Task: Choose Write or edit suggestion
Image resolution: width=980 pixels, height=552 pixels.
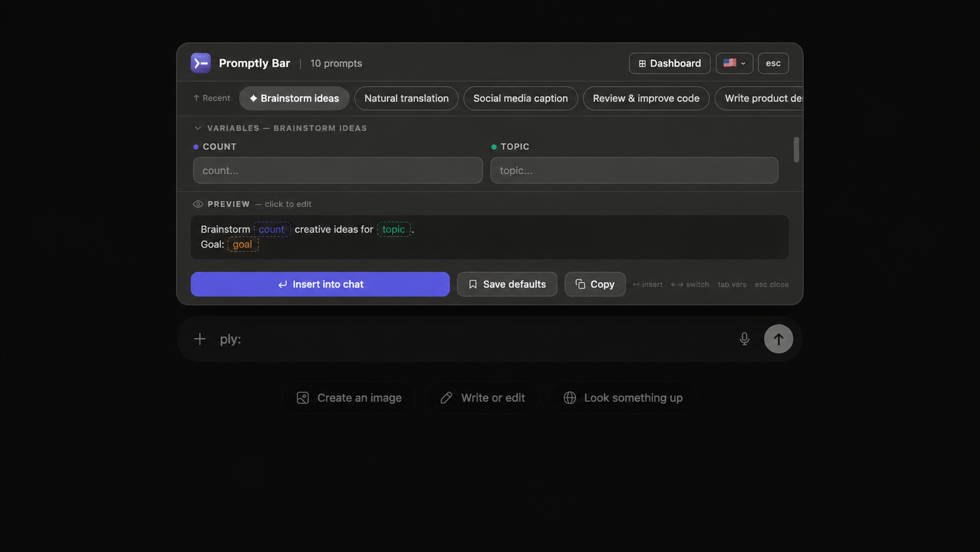Action: point(482,398)
